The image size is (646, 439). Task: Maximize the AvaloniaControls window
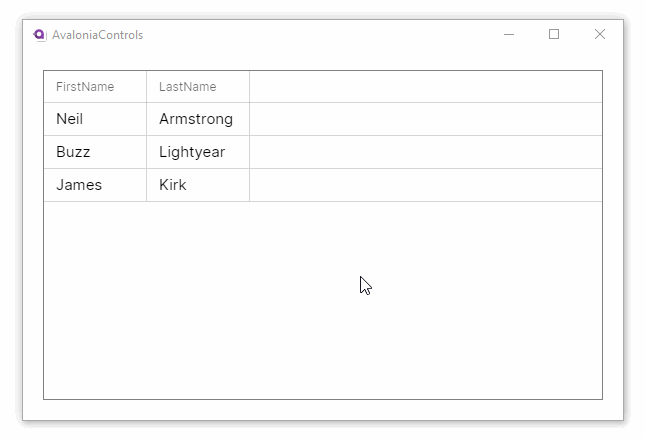[x=554, y=35]
